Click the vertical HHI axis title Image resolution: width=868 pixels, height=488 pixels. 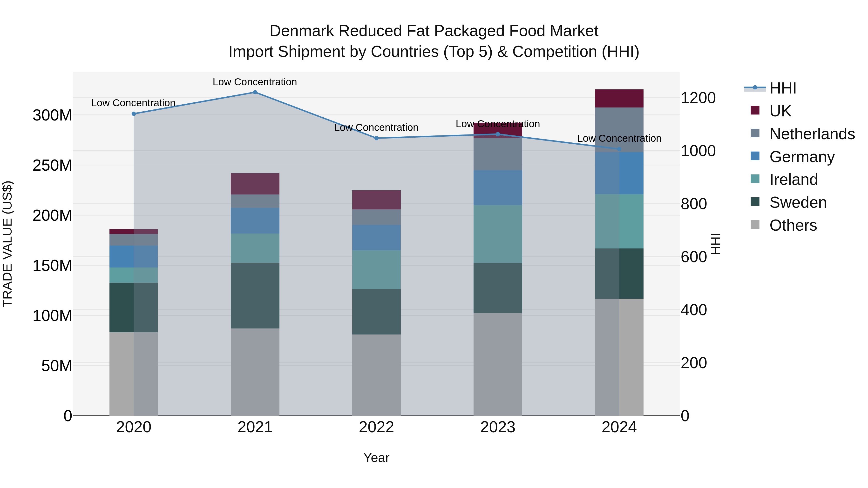(716, 244)
